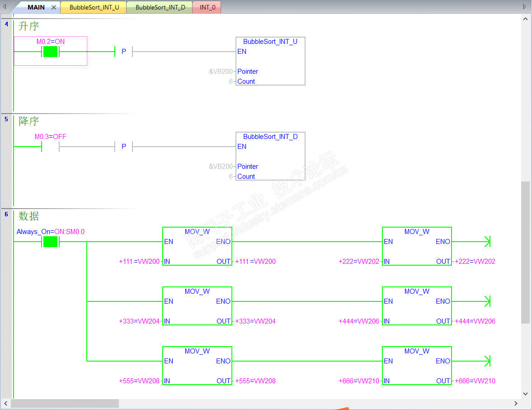Click the 升序 network title
Viewport: 532px width, 410px height.
pos(29,26)
